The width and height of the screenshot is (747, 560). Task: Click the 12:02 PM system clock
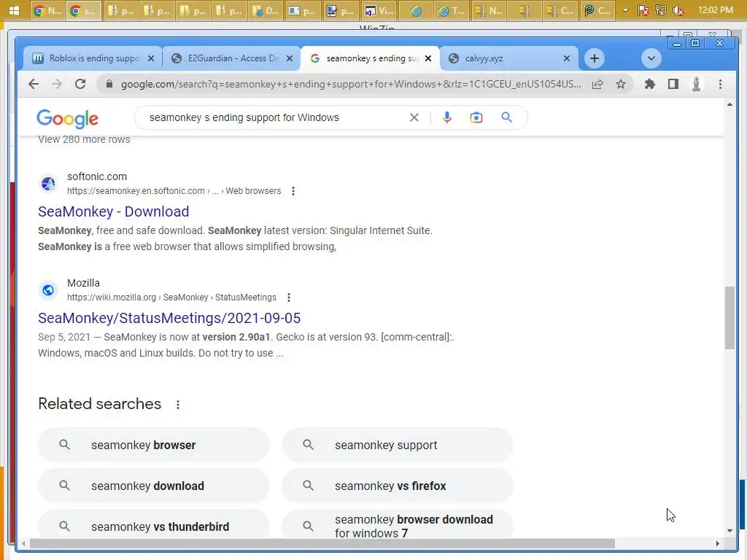point(715,10)
